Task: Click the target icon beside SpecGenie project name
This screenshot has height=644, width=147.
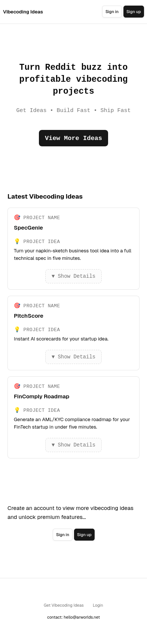Action: click(x=17, y=217)
